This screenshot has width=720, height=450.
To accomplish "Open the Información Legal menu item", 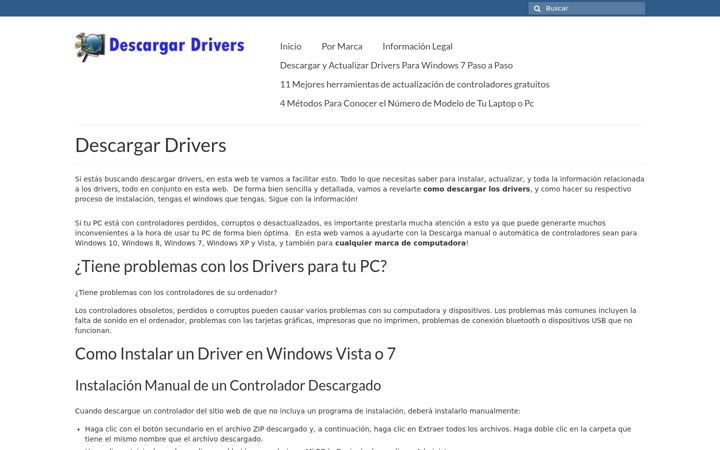I will (417, 46).
